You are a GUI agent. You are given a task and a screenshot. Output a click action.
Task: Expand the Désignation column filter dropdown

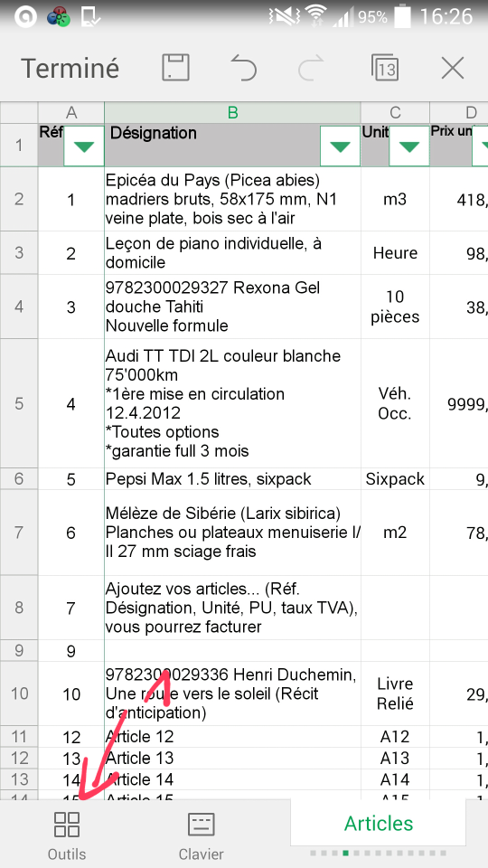point(340,146)
